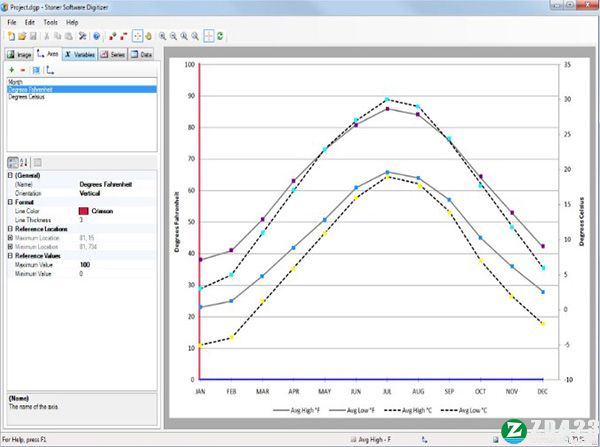
Task: Switch property grid to categorized view
Action: 13,163
